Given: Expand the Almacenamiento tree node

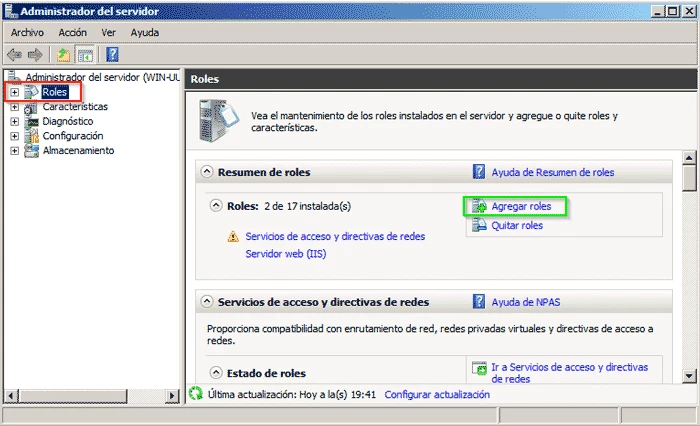Looking at the screenshot, I should pyautogui.click(x=15, y=151).
